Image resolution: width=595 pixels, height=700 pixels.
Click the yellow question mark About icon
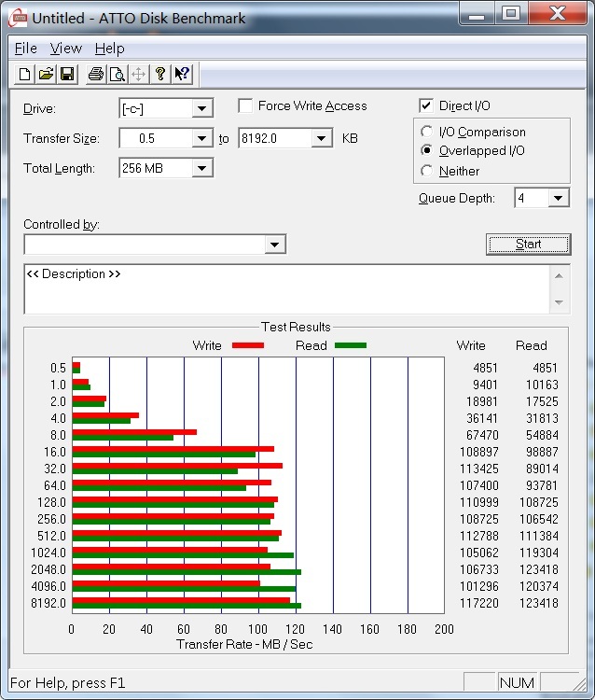(160, 75)
